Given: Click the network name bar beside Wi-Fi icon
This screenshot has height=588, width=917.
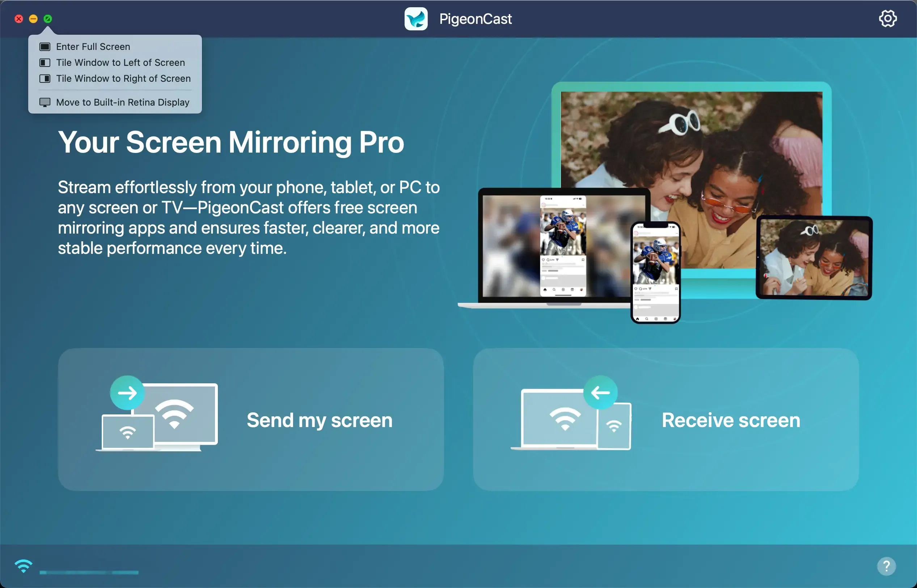Looking at the screenshot, I should point(89,572).
